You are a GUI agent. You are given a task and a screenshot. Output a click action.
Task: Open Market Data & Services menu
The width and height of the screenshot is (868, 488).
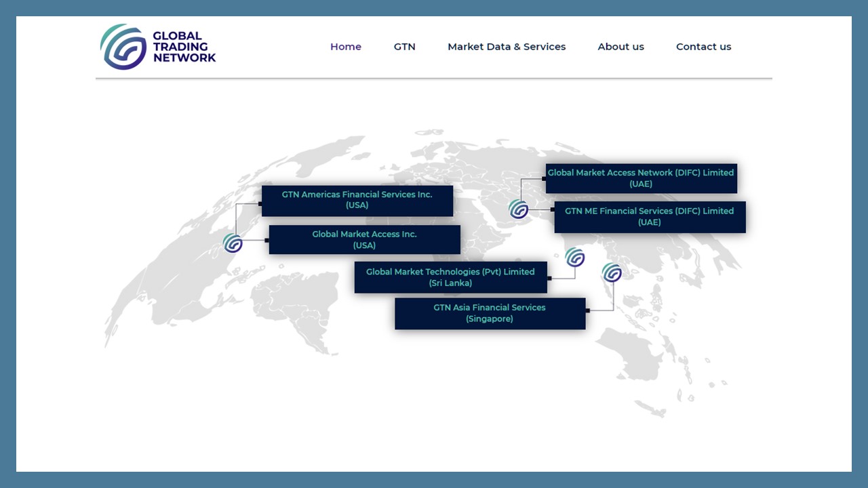507,47
